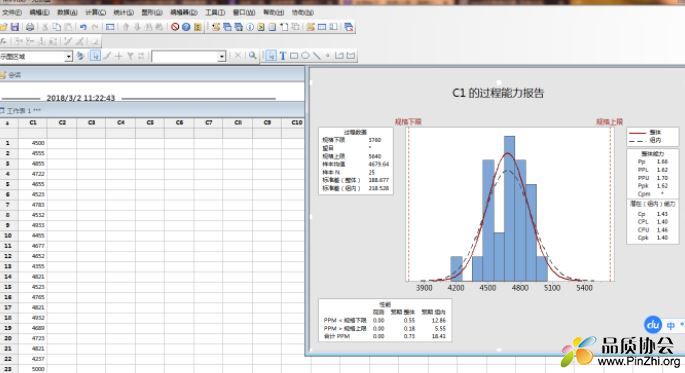
Task: Click the red 规格下限 label above the chart
Action: click(x=408, y=121)
